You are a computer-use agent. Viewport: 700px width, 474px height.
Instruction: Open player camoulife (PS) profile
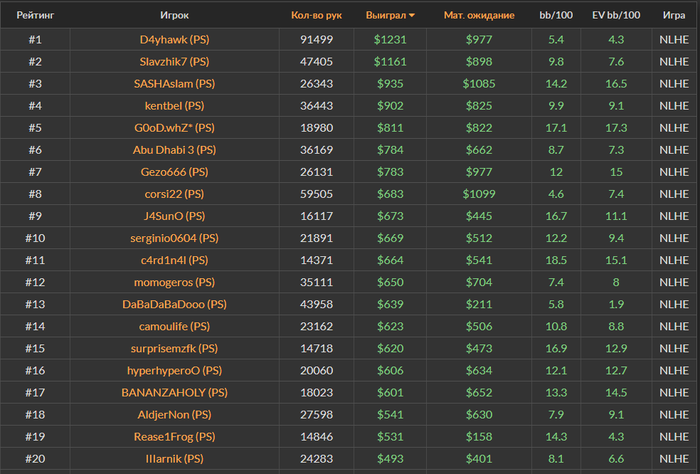coord(175,326)
